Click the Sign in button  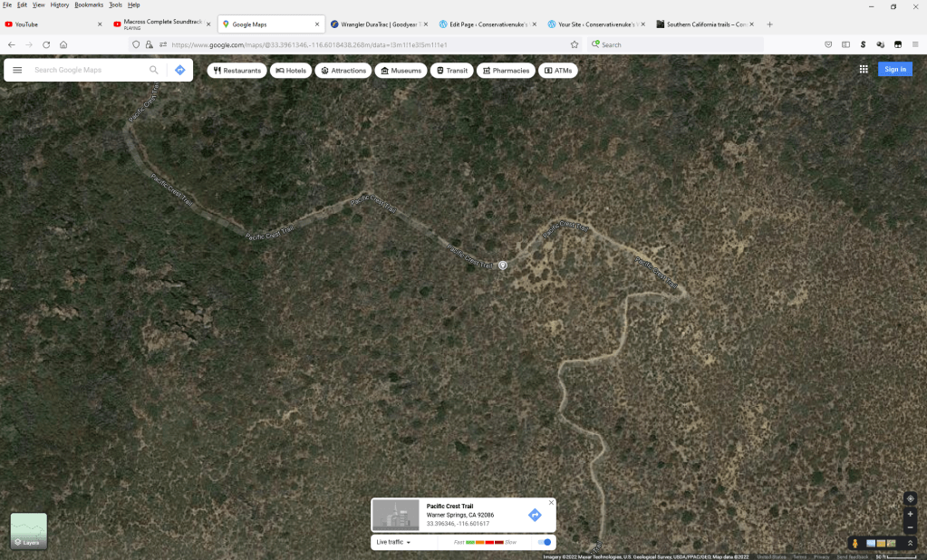pos(894,69)
